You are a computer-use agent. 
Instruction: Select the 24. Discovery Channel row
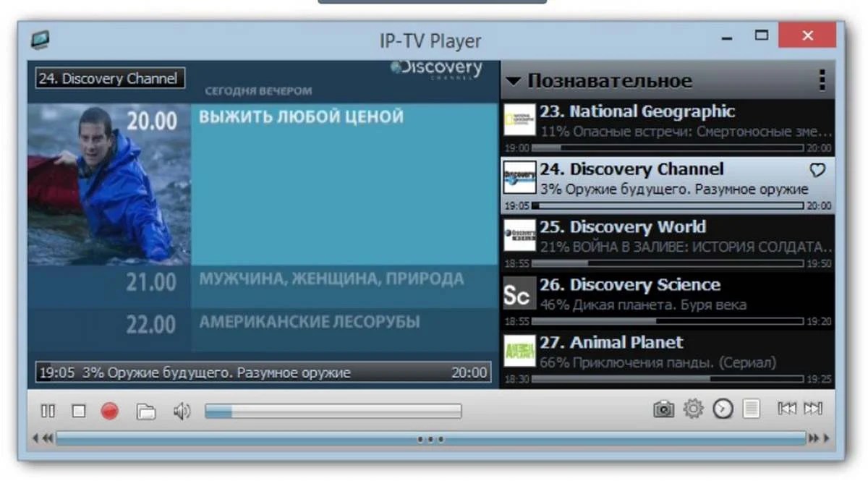tap(668, 186)
